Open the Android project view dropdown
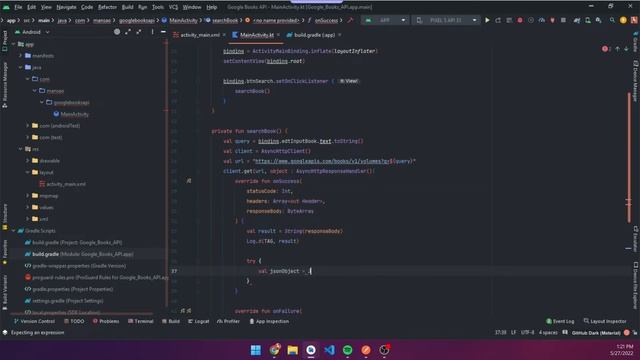 click(32, 32)
